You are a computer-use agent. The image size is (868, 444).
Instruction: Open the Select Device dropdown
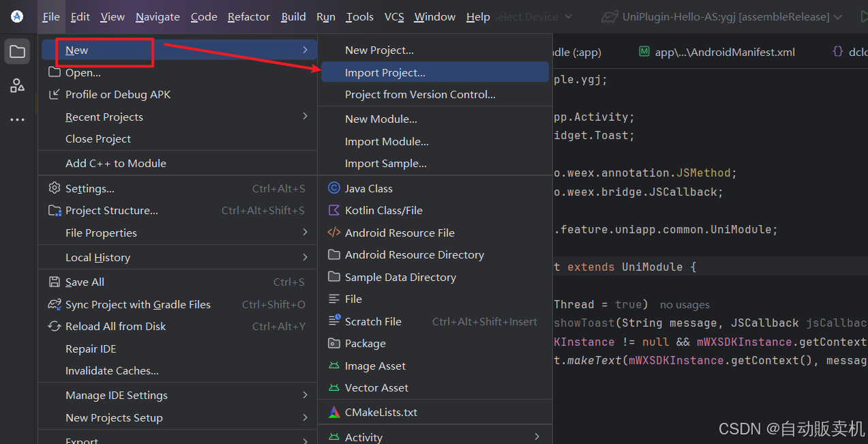(533, 16)
